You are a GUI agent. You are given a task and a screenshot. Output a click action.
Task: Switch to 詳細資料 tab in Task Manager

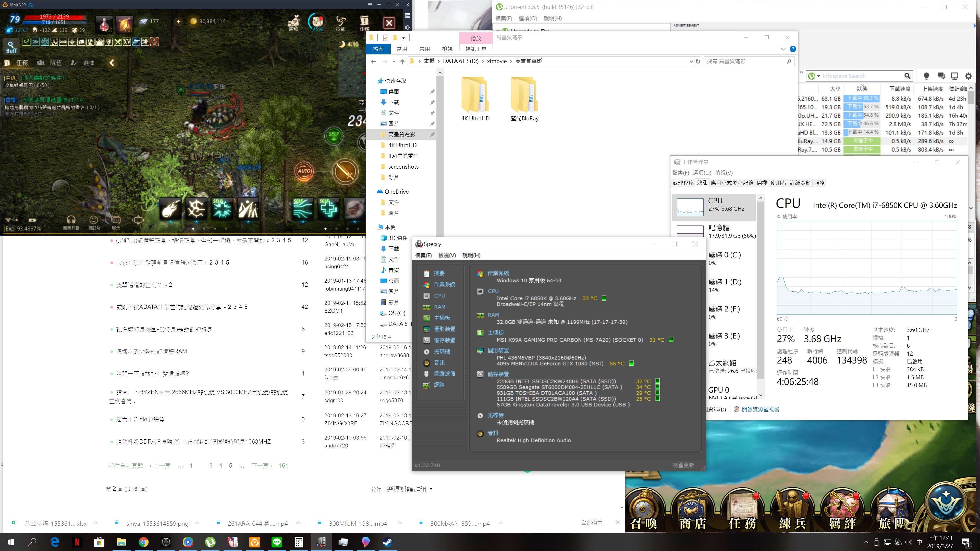pyautogui.click(x=800, y=183)
